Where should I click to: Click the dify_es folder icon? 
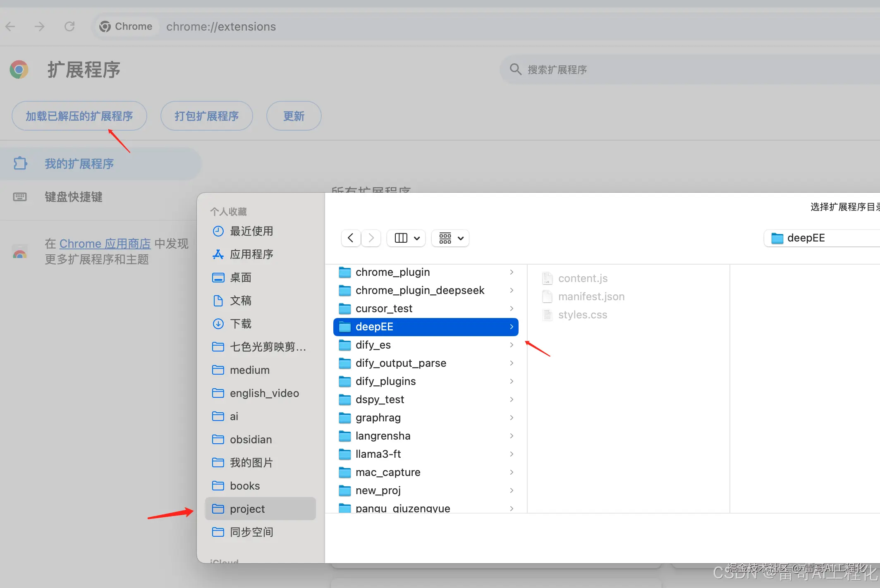click(x=345, y=345)
